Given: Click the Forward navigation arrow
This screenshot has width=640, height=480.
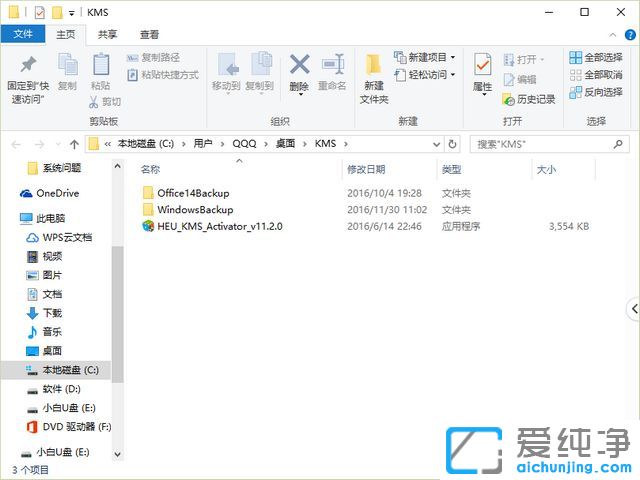Looking at the screenshot, I should click(40, 144).
